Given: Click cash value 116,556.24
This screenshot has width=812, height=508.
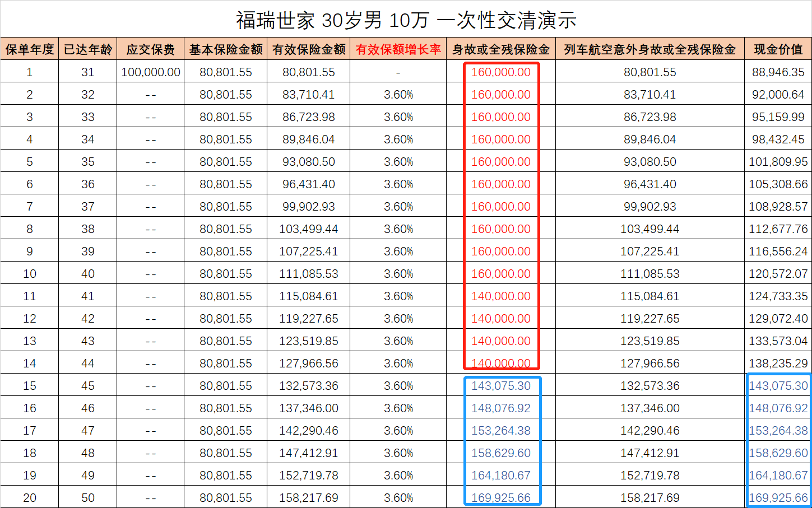Looking at the screenshot, I should (778, 251).
